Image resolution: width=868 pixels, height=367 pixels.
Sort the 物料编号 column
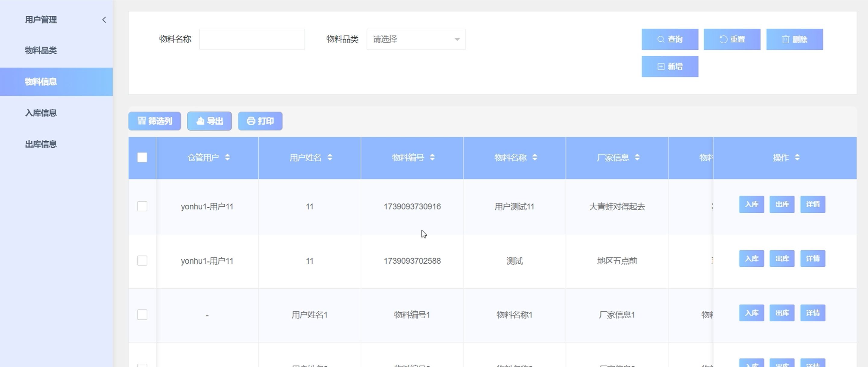pyautogui.click(x=432, y=157)
